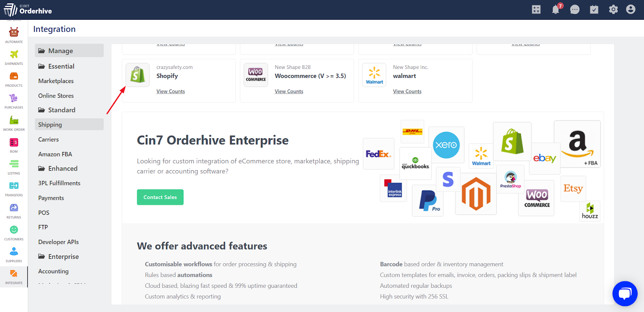The width and height of the screenshot is (644, 312).
Task: Open Listing icon in sidebar
Action: [14, 164]
